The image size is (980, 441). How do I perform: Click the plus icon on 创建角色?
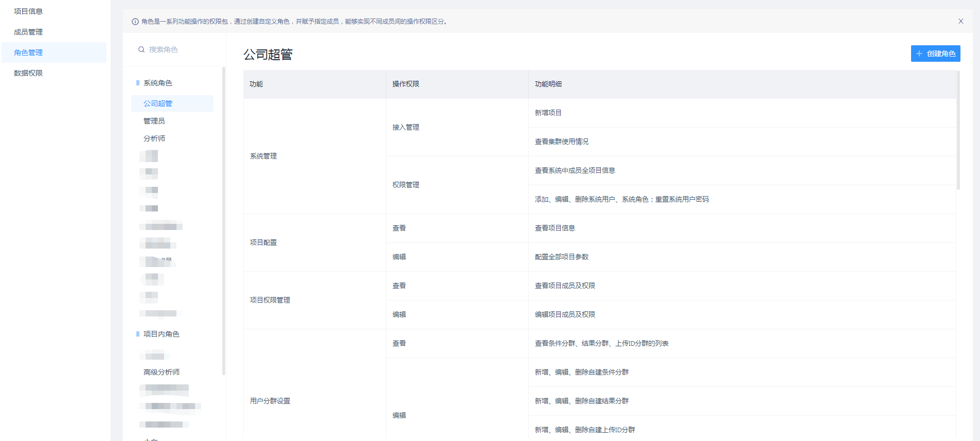point(919,54)
